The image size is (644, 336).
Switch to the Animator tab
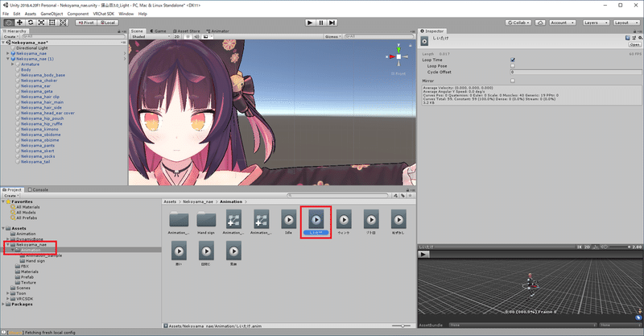[x=217, y=31]
